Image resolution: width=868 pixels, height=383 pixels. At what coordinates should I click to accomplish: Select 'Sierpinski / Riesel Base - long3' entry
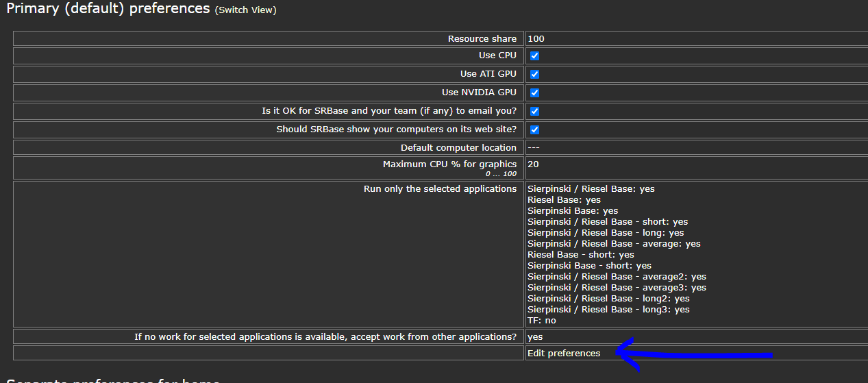pyautogui.click(x=608, y=310)
